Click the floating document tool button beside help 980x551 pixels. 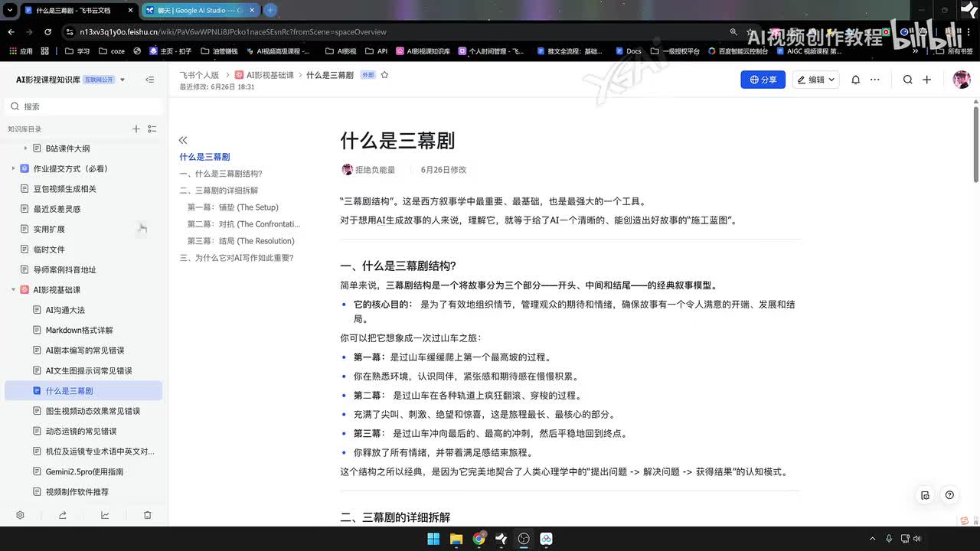[x=925, y=495]
